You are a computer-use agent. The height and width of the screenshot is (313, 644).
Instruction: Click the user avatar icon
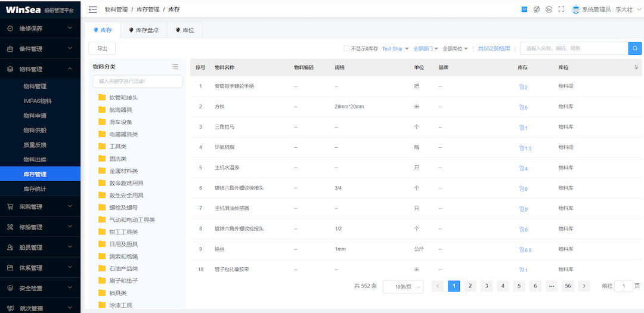[x=575, y=9]
